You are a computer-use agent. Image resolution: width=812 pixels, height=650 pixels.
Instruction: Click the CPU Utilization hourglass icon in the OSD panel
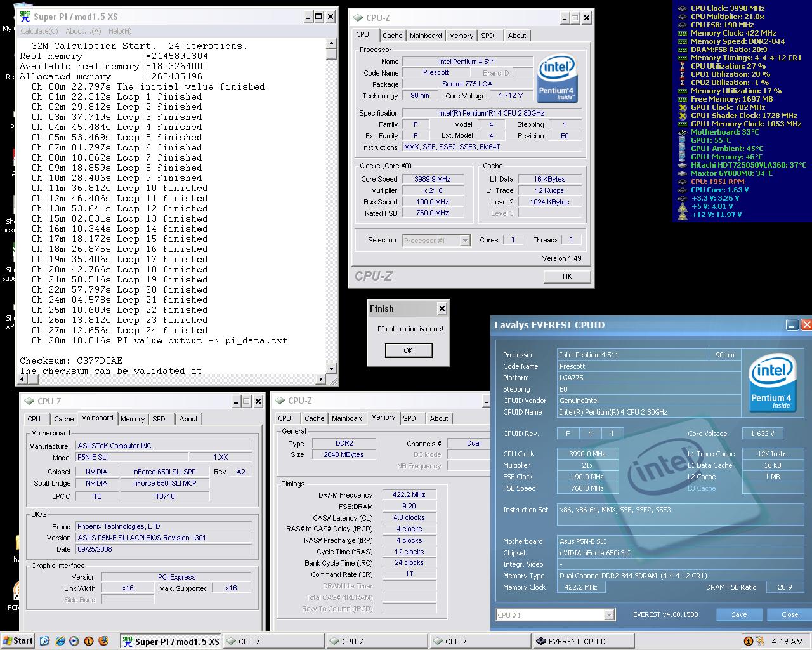pos(682,66)
